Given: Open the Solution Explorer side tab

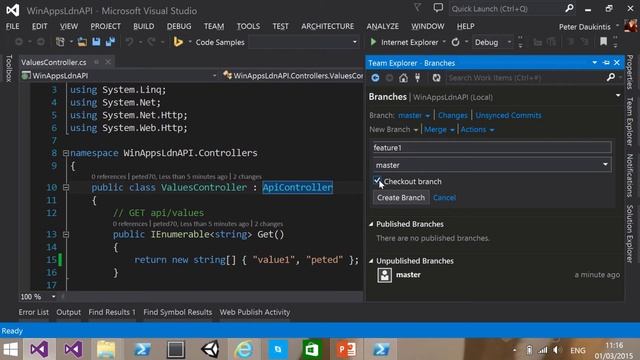Looking at the screenshot, I should (630, 234).
